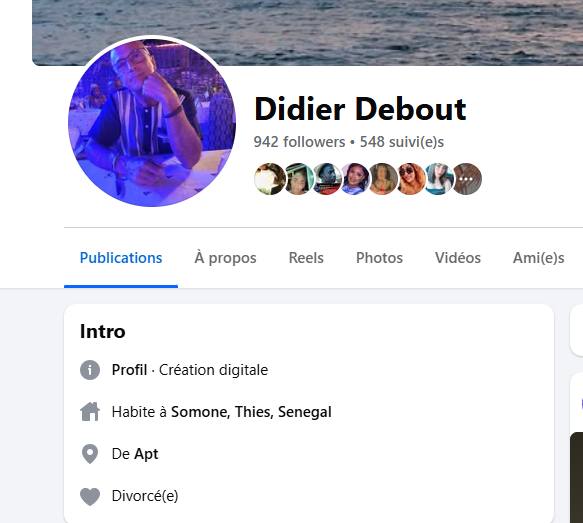Open the Vidéos tab

pos(458,258)
